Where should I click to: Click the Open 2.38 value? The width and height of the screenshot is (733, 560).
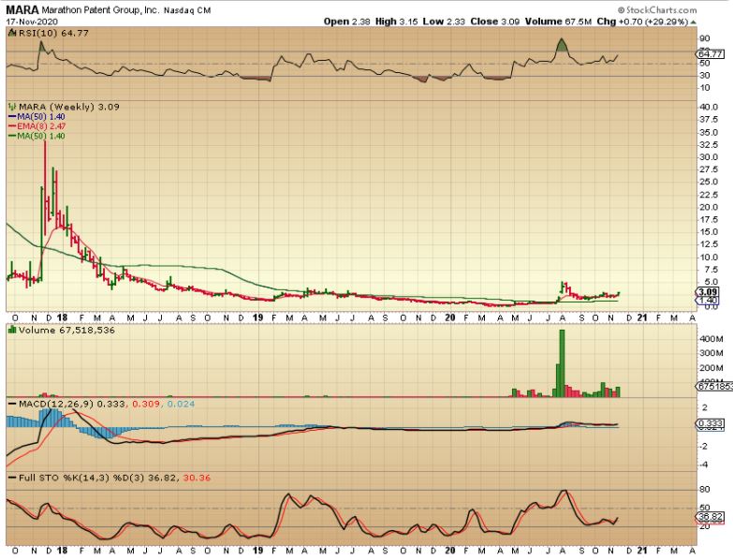point(346,22)
